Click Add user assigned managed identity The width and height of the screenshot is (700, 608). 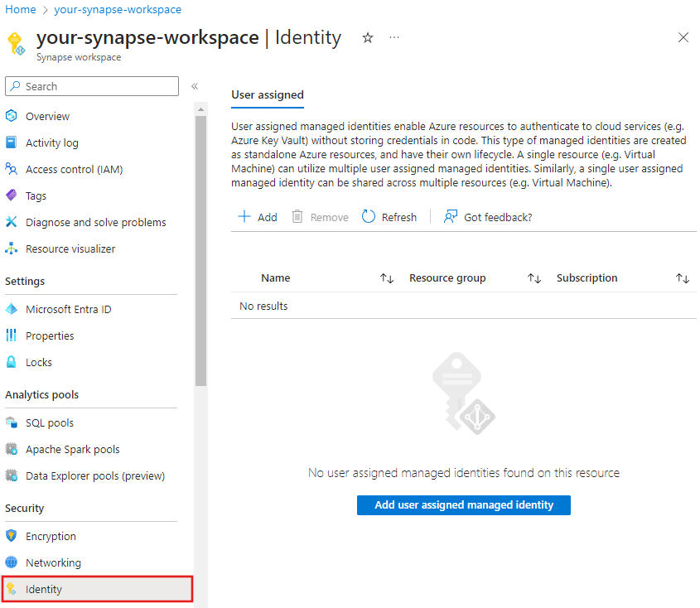pyautogui.click(x=463, y=504)
